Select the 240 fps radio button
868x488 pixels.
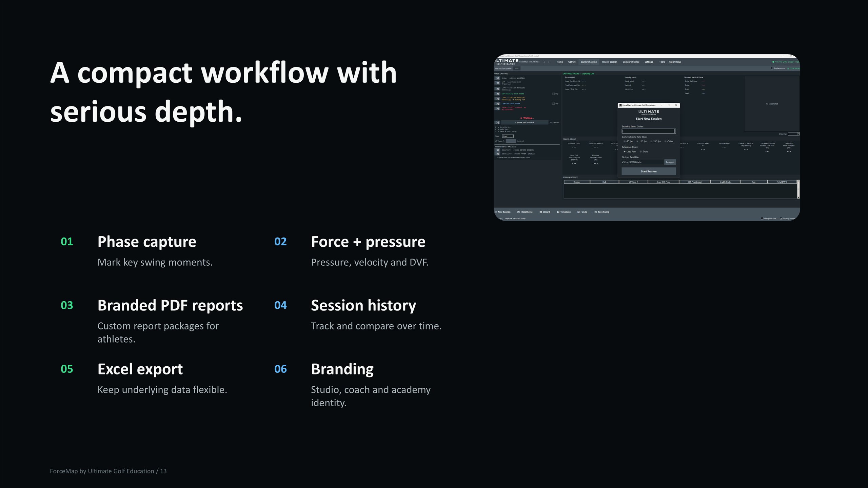point(651,141)
